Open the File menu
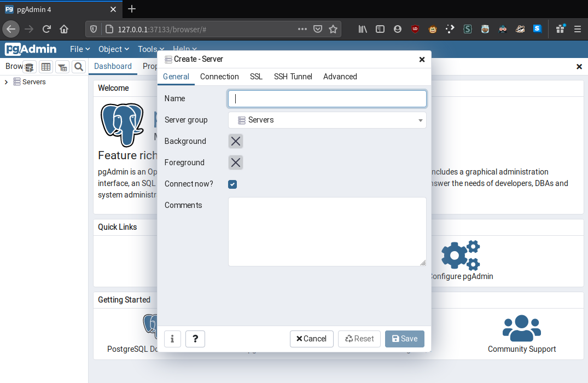The height and width of the screenshot is (383, 588). click(80, 49)
